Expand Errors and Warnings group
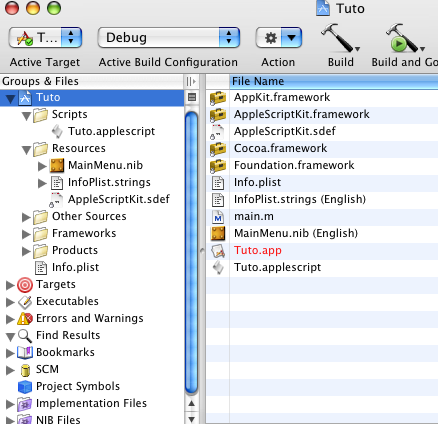This screenshot has height=424, width=438. (10, 319)
